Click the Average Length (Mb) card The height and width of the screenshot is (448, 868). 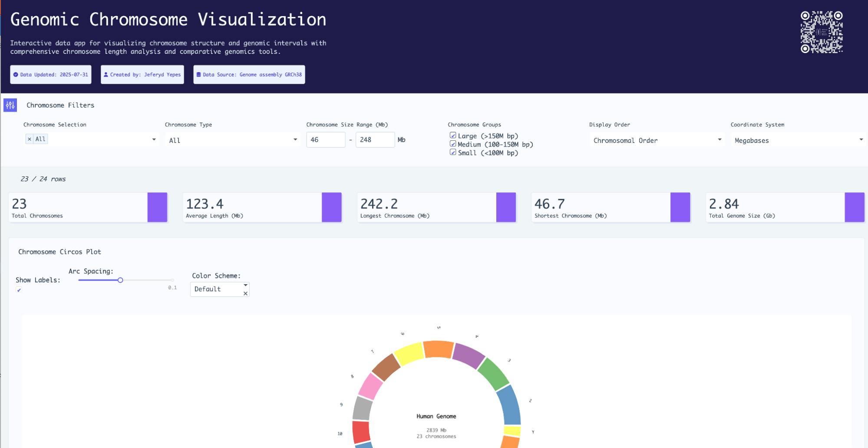point(262,207)
